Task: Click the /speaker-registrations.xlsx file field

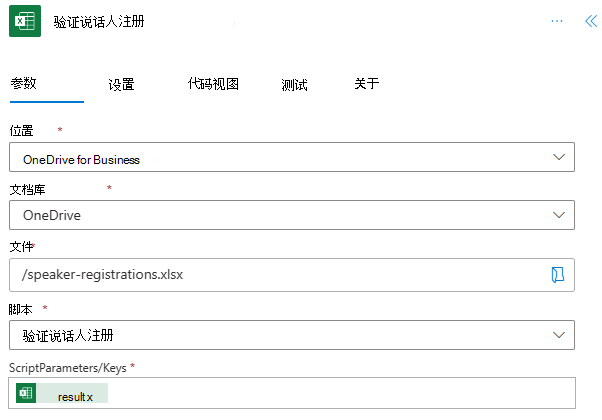Action: [292, 275]
